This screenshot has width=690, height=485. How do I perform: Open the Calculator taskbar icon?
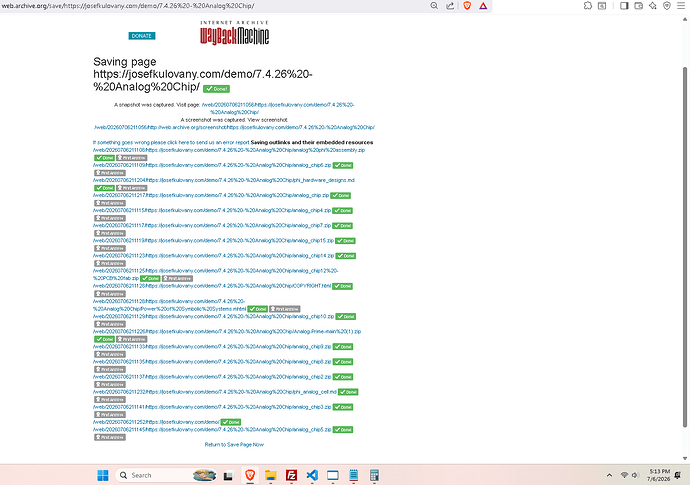(374, 475)
